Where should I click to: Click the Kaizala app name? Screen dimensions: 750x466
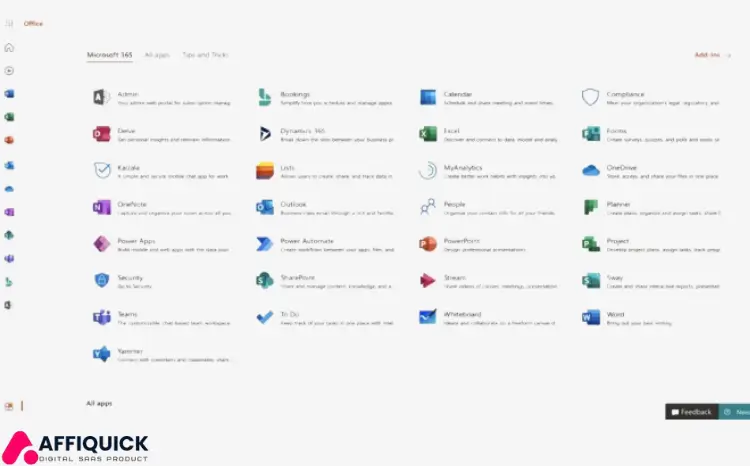pos(129,167)
